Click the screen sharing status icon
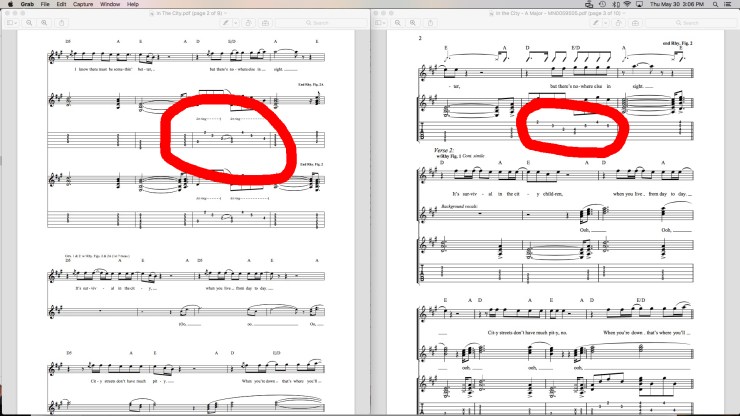 point(589,4)
